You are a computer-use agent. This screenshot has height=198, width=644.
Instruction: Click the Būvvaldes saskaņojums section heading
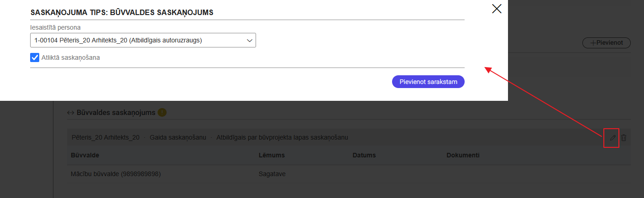(115, 112)
